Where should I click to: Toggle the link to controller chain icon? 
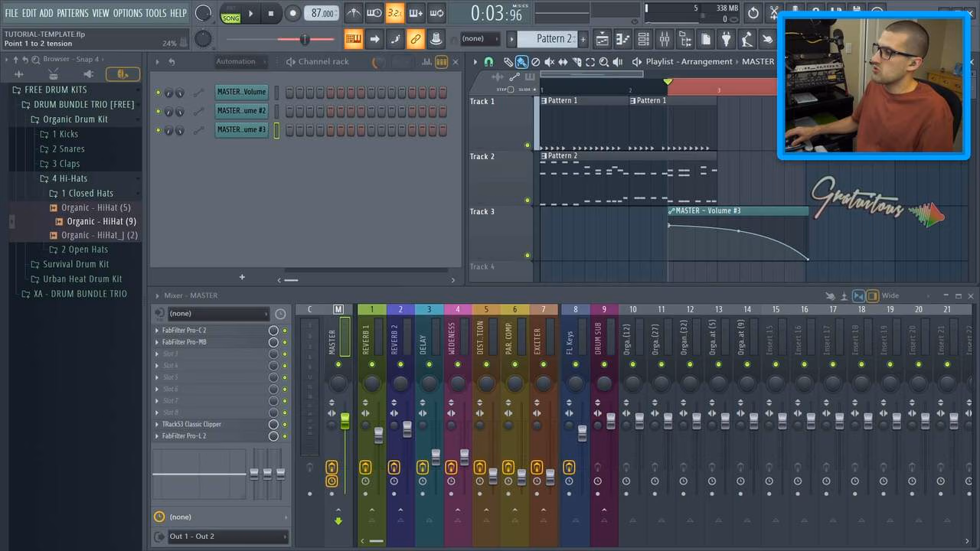416,39
